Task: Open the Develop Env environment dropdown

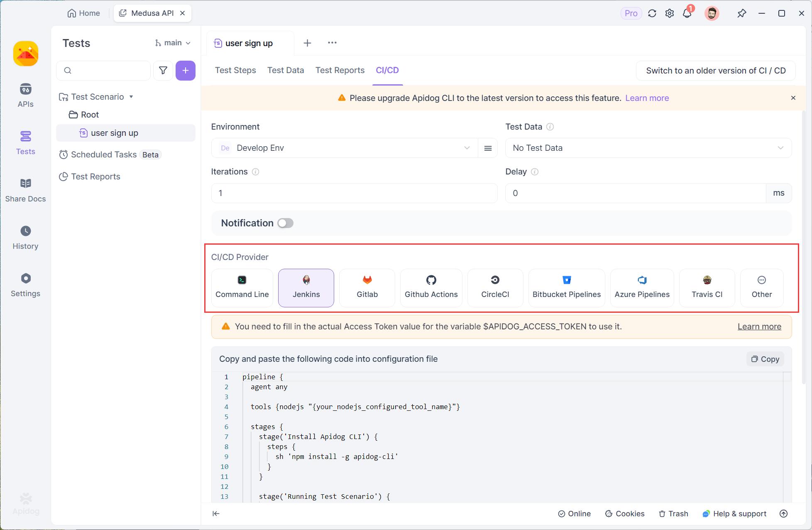Action: coord(345,148)
